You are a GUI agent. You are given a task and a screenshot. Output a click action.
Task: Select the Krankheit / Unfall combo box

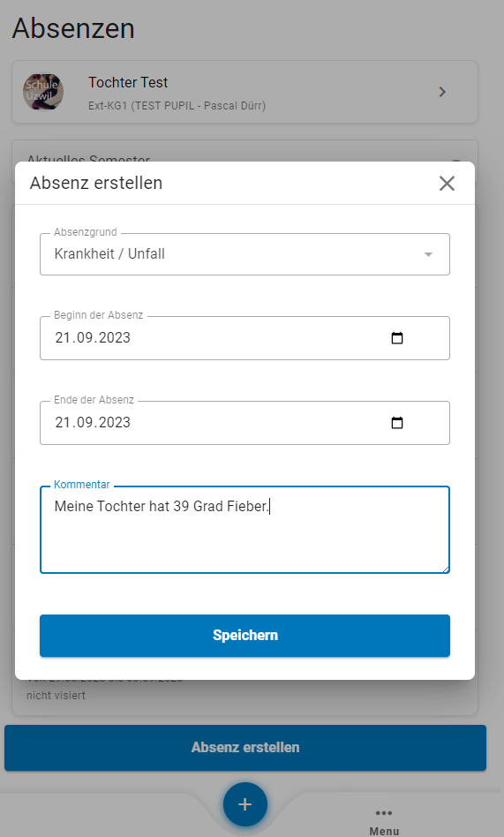(x=244, y=254)
